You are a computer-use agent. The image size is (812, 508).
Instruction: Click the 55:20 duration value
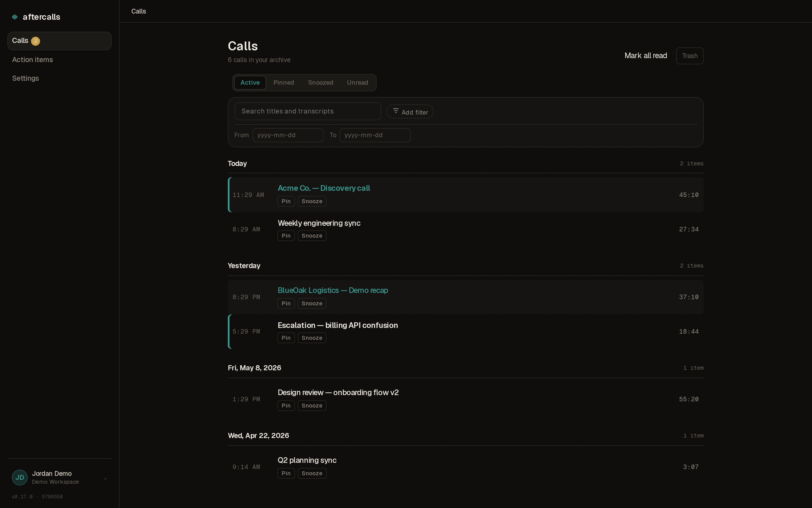pos(689,399)
